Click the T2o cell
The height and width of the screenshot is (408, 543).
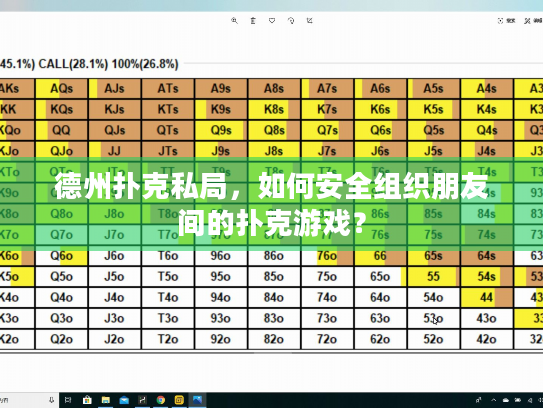168,339
